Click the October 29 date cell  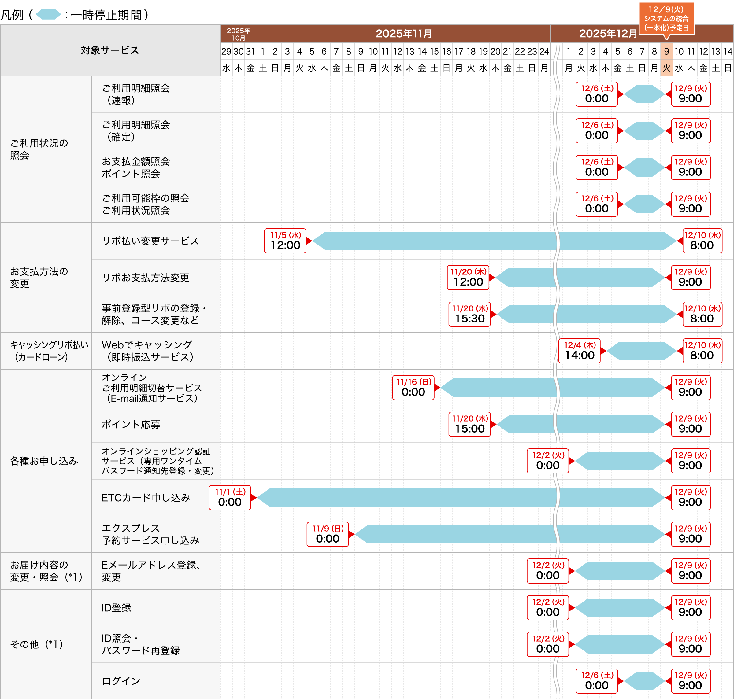[x=226, y=51]
